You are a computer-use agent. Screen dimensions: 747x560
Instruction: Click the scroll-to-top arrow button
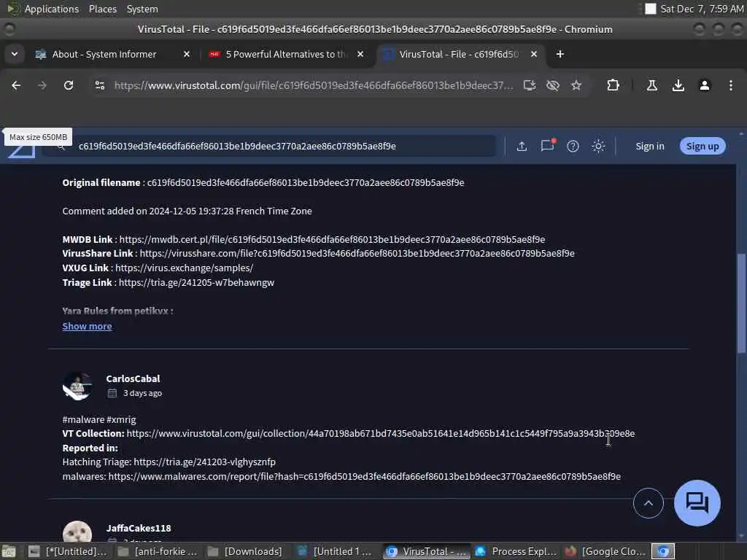tap(649, 503)
